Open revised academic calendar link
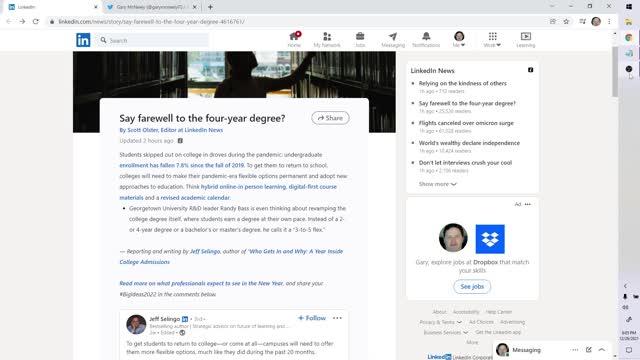Viewport: 640px width, 360px height. pos(195,198)
